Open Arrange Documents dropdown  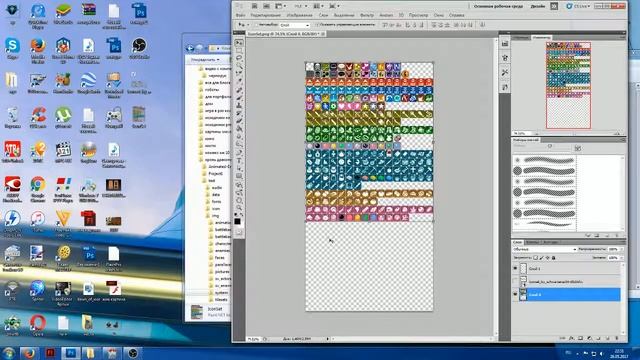pos(318,6)
